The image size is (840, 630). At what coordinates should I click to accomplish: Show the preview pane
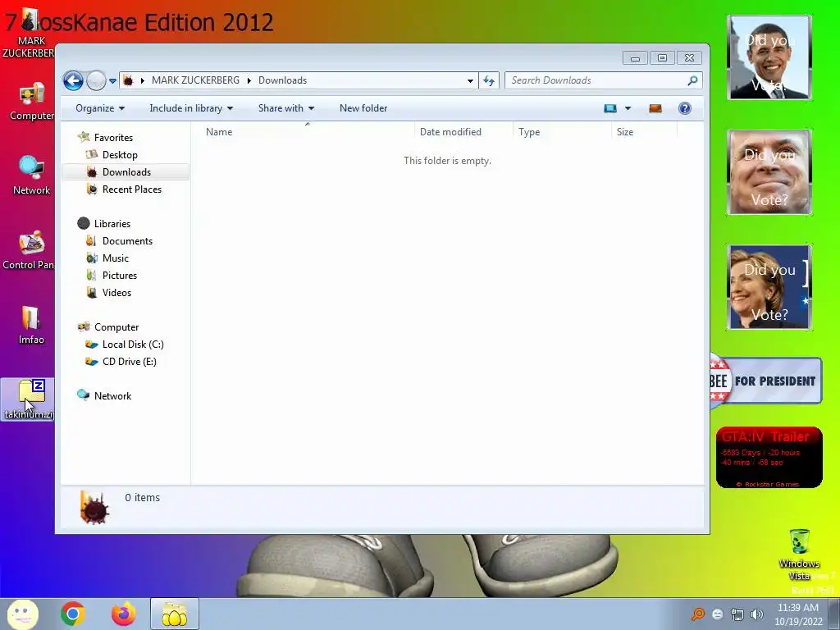(x=655, y=109)
